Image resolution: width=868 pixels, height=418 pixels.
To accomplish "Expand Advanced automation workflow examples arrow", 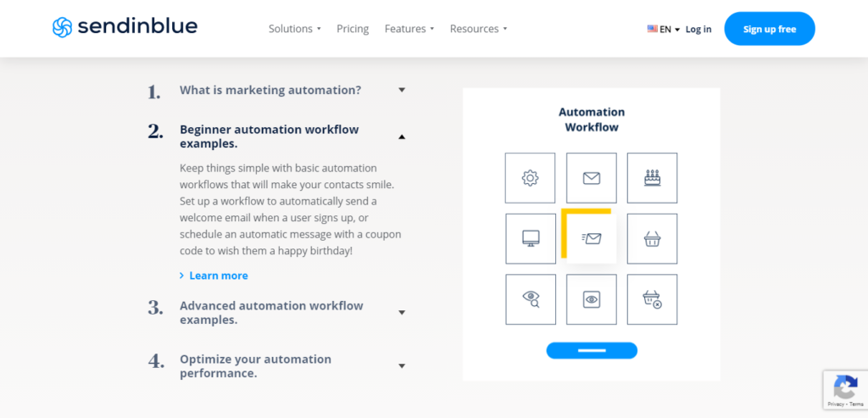I will tap(402, 312).
